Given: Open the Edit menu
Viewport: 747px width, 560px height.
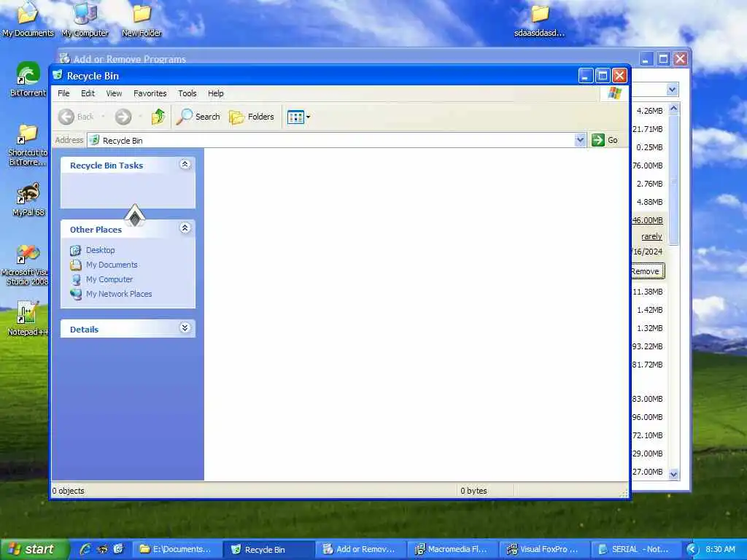Looking at the screenshot, I should click(88, 93).
